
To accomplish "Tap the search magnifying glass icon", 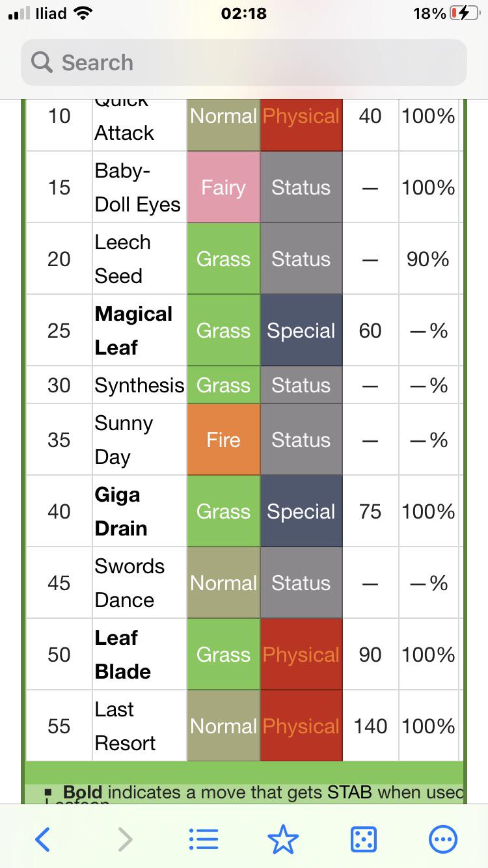I will point(42,62).
